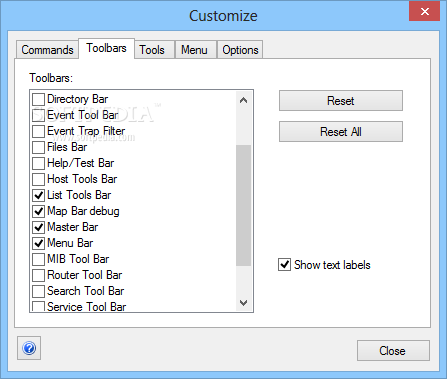
Task: Select the Router Tool Bar label text
Action: pyautogui.click(x=85, y=275)
